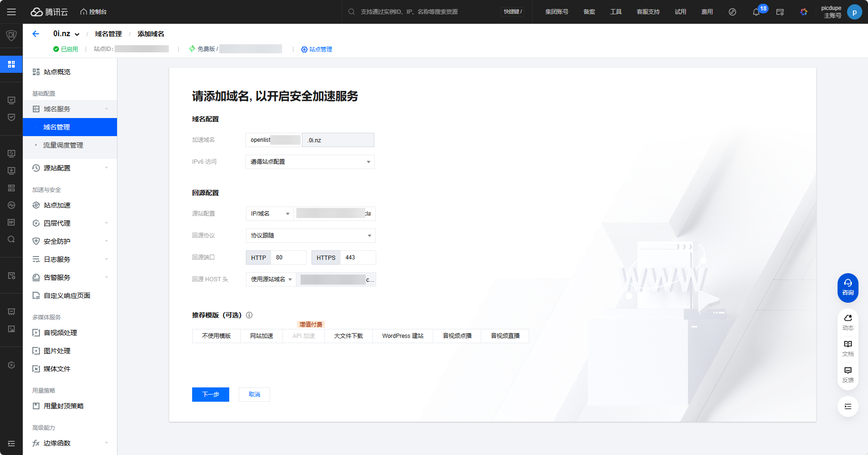The width and height of the screenshot is (868, 455).
Task: Open the 使用源站域名 HOST header dropdown
Action: 271,279
